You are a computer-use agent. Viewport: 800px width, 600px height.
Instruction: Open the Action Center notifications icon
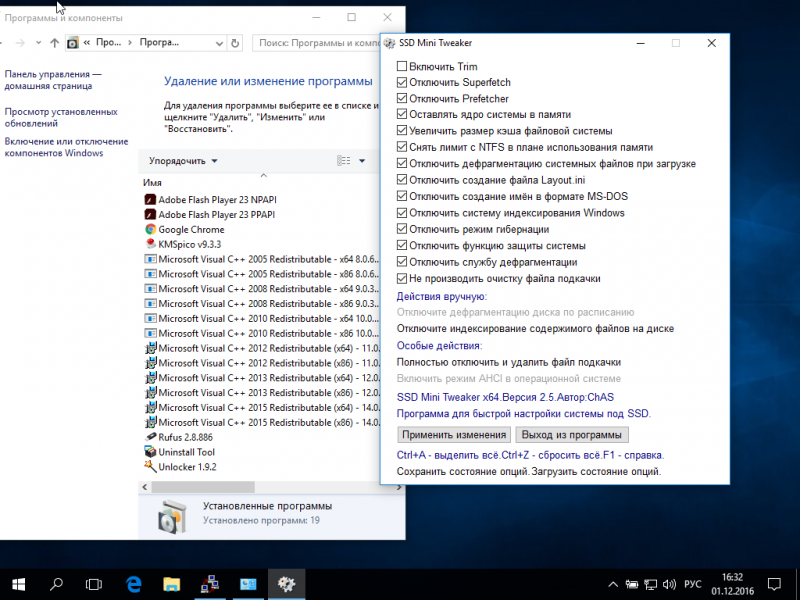coord(774,584)
